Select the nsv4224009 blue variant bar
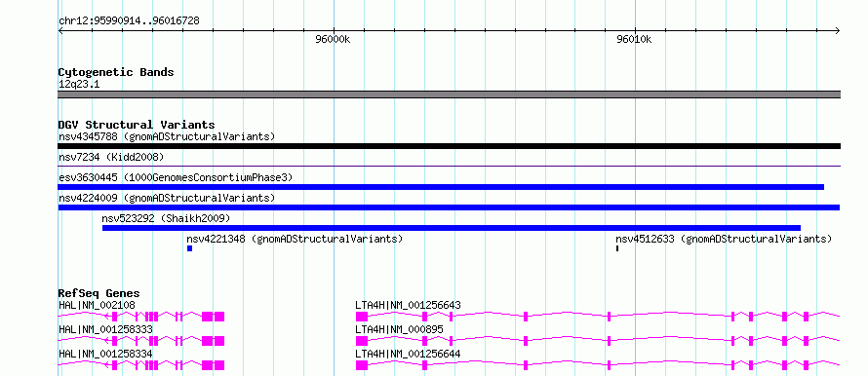This screenshot has height=376, width=868. click(x=449, y=207)
